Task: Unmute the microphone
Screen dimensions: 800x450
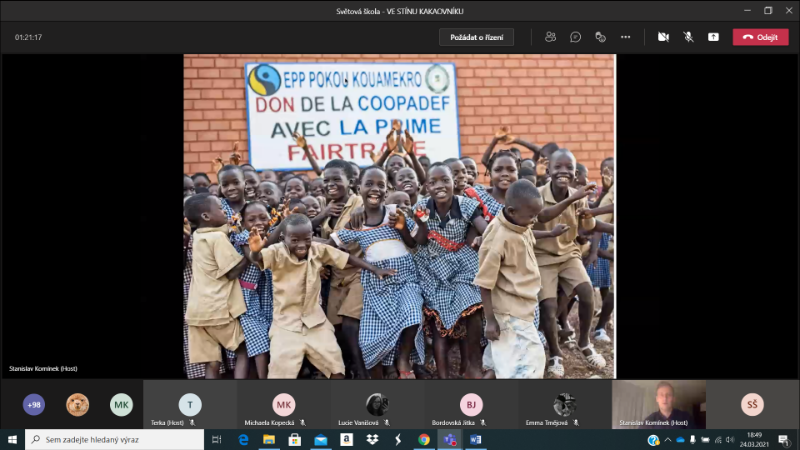Action: tap(688, 37)
